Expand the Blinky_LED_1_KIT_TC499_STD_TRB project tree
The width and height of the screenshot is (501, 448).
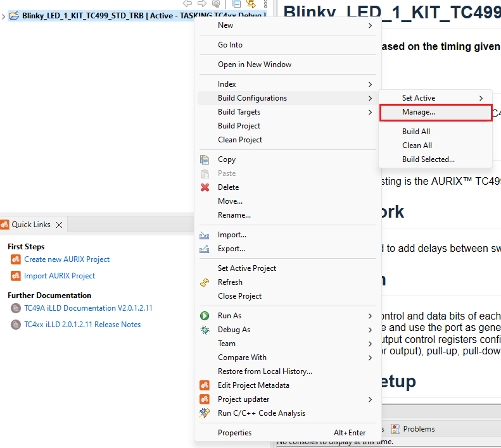(3, 16)
